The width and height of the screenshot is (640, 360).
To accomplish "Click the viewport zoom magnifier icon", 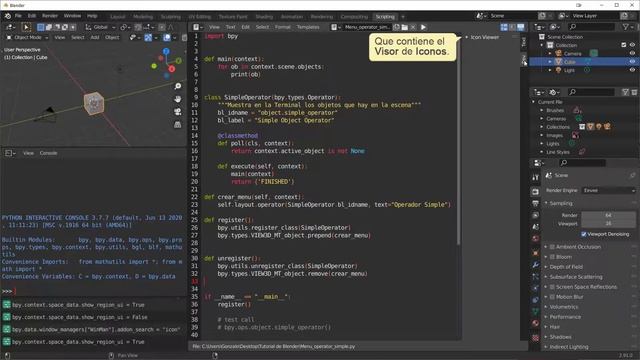I will point(178,86).
